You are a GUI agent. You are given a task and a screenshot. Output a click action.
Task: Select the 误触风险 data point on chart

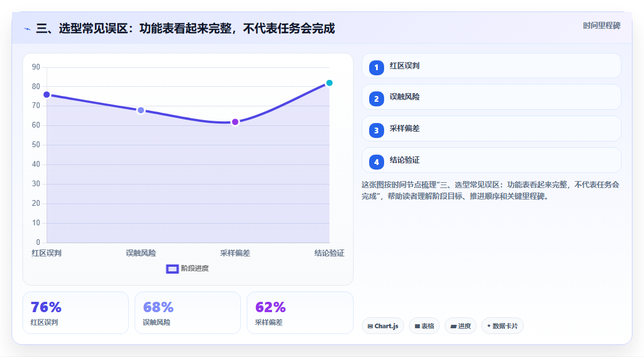pos(141,110)
